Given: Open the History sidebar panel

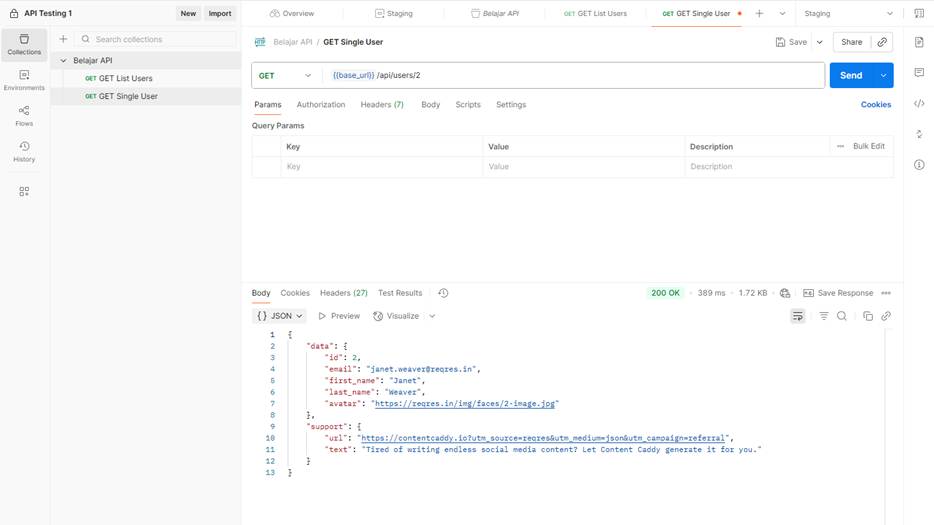Looking at the screenshot, I should [x=24, y=152].
